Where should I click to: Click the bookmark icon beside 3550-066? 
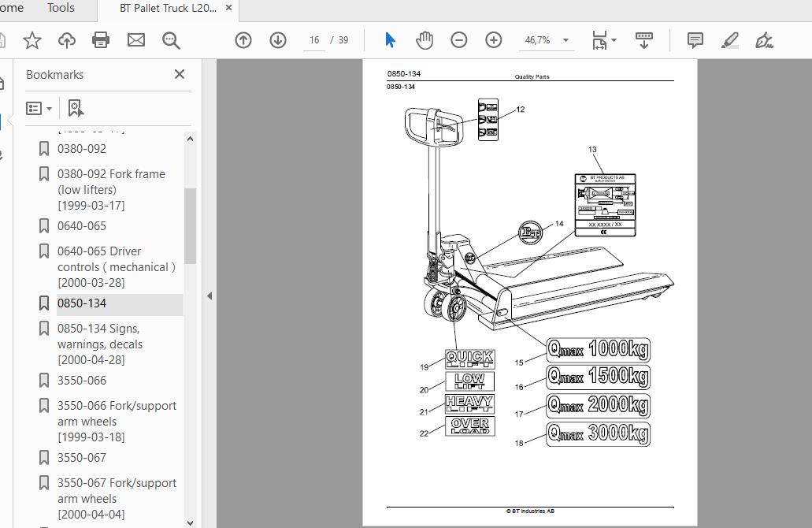tap(44, 381)
